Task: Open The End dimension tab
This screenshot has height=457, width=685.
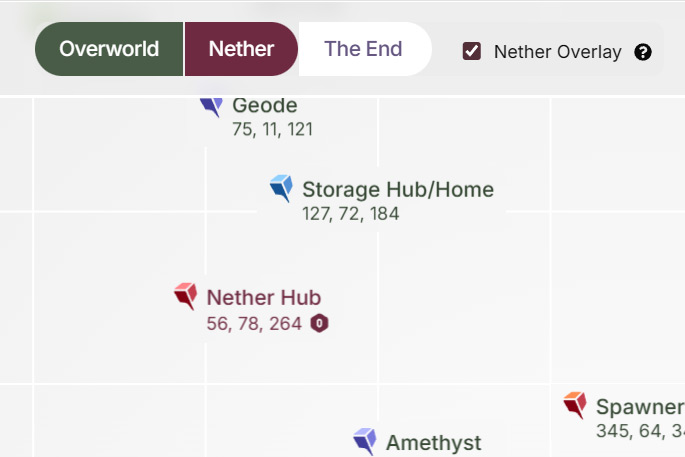Action: pos(364,50)
